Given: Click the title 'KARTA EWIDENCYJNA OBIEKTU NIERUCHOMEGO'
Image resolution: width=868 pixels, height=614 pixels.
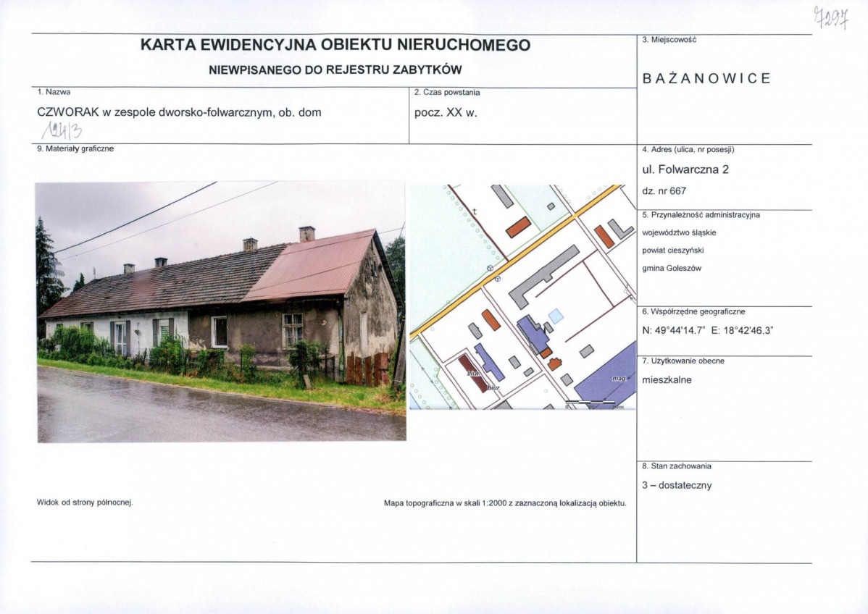Looking at the screenshot, I should coord(335,46).
